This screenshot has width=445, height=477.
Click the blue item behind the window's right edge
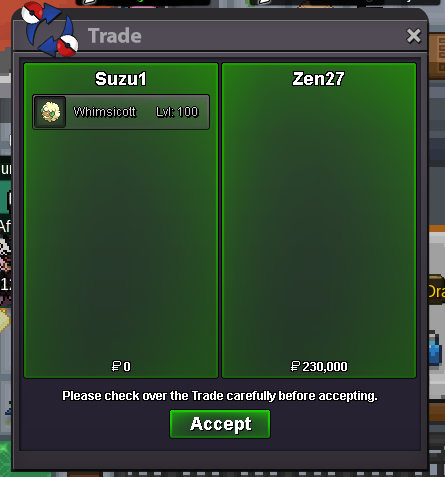coord(435,348)
